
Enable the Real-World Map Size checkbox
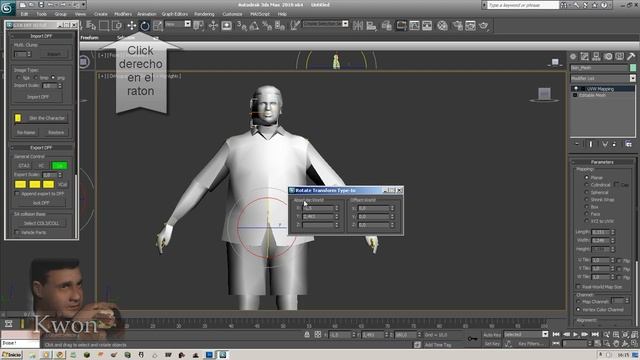578,287
